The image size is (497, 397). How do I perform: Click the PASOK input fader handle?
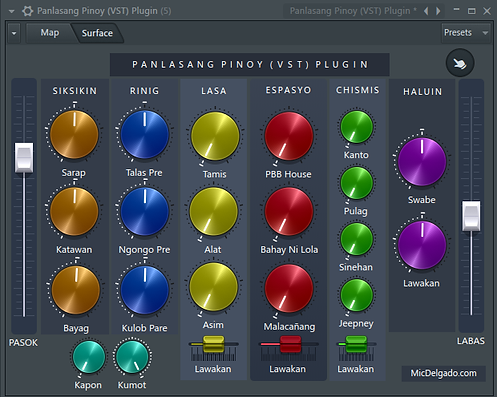pyautogui.click(x=24, y=158)
